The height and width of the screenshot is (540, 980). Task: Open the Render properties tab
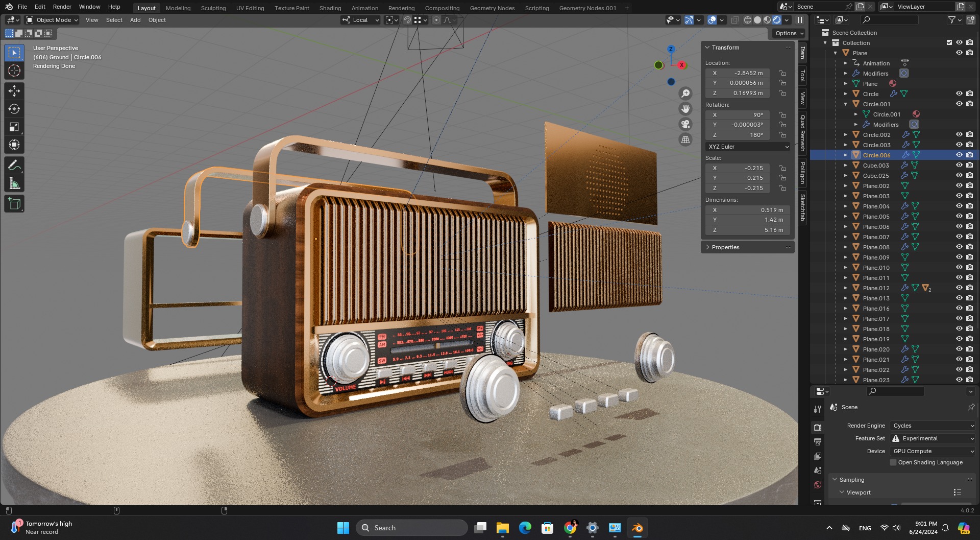(x=818, y=427)
